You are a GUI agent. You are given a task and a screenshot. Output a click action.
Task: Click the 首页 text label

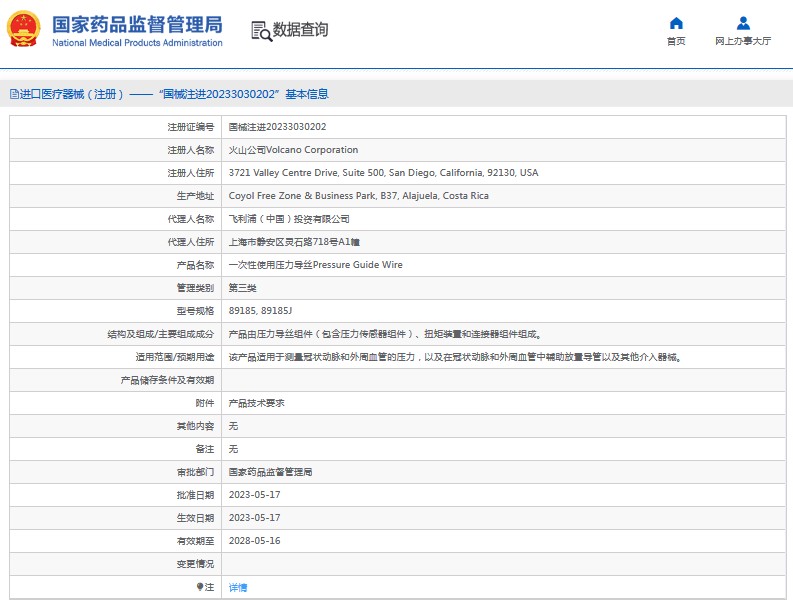(676, 41)
